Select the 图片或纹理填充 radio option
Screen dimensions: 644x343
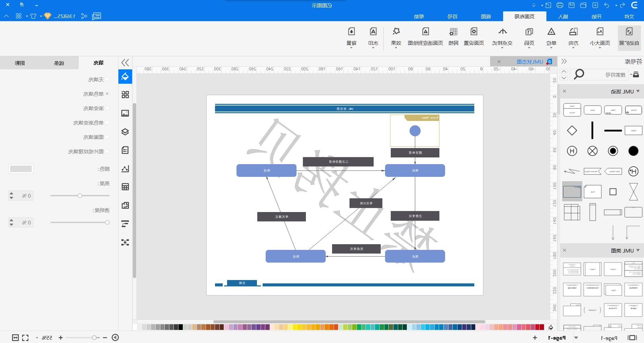(107, 151)
